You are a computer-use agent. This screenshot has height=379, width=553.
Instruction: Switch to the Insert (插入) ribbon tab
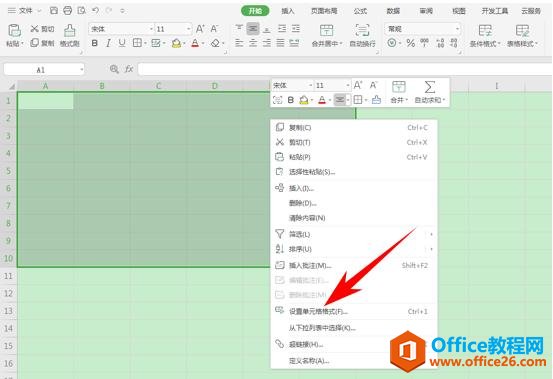(287, 11)
